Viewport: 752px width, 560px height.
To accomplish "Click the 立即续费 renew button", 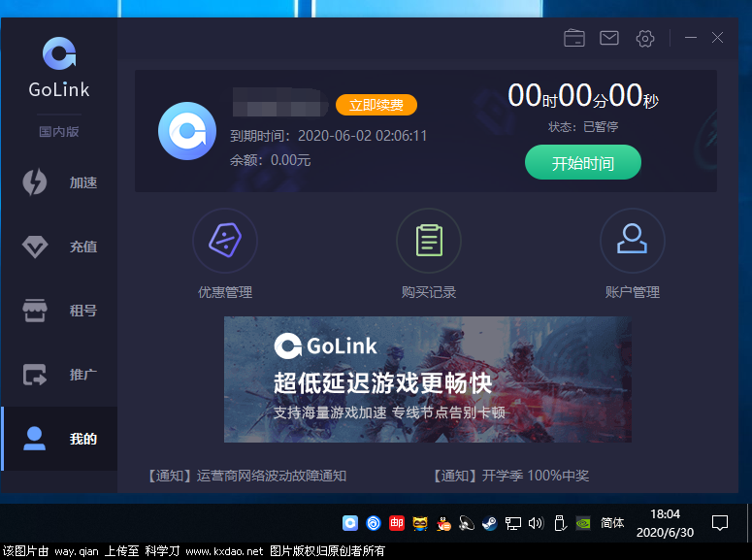I will tap(376, 105).
